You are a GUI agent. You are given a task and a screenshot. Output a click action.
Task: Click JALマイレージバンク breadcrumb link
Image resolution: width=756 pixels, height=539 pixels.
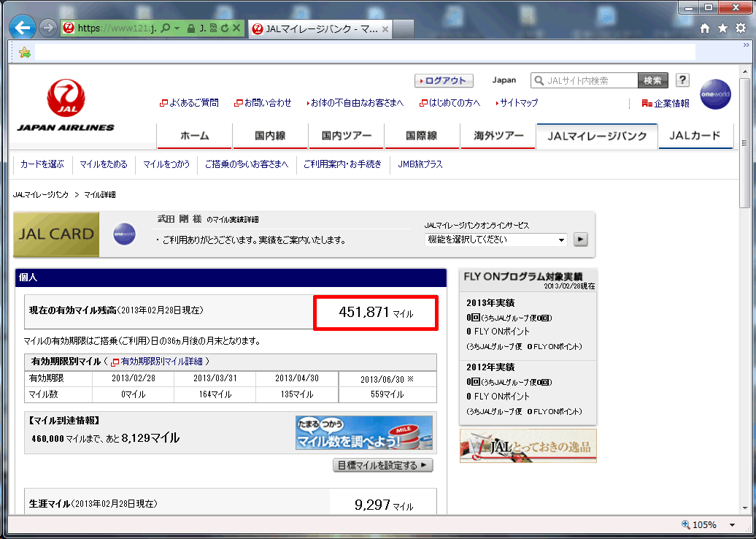pyautogui.click(x=41, y=195)
